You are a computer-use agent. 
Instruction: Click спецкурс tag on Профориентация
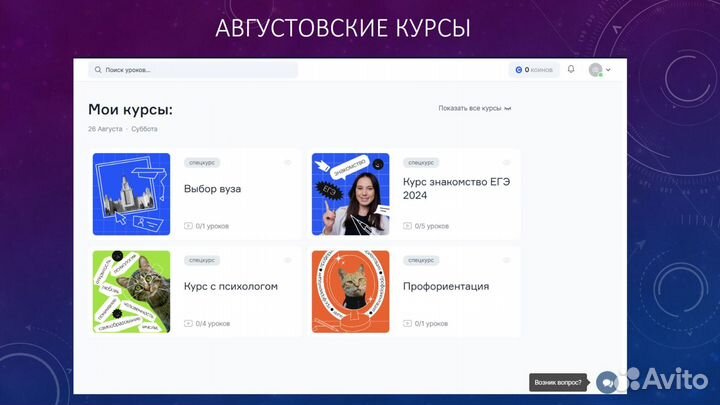(421, 260)
